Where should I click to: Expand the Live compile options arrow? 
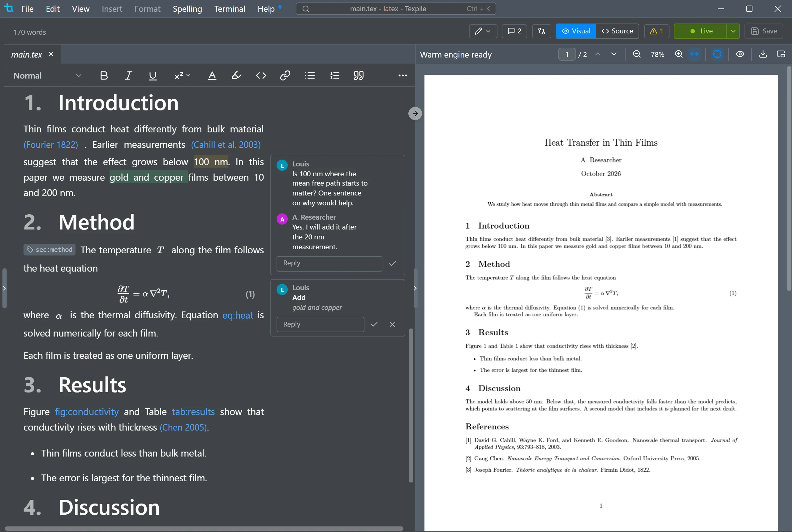pos(733,31)
